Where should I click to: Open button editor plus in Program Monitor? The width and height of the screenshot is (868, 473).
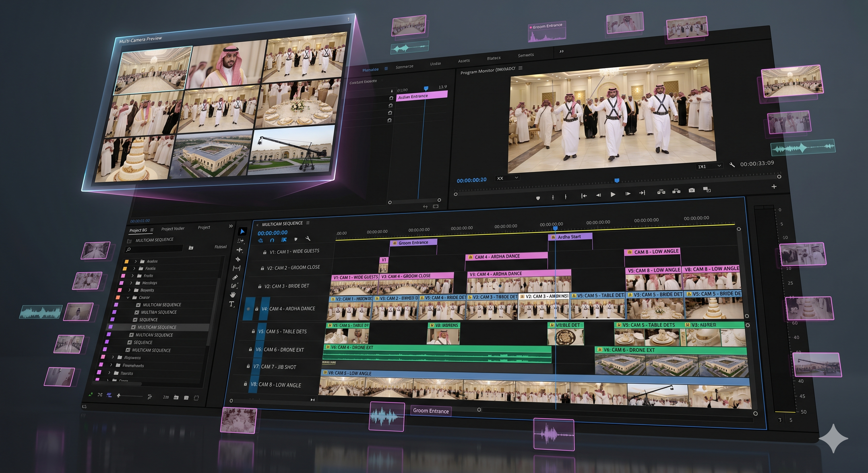pyautogui.click(x=774, y=186)
